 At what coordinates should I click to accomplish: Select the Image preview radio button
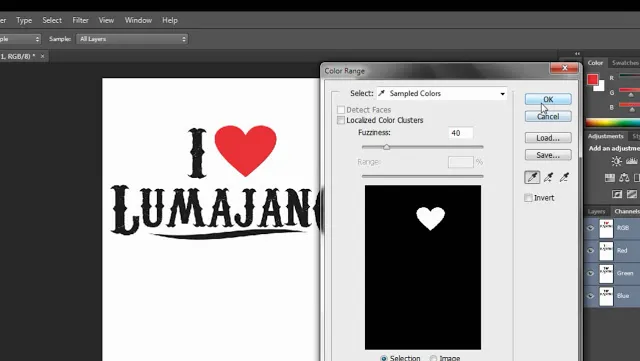click(x=433, y=358)
